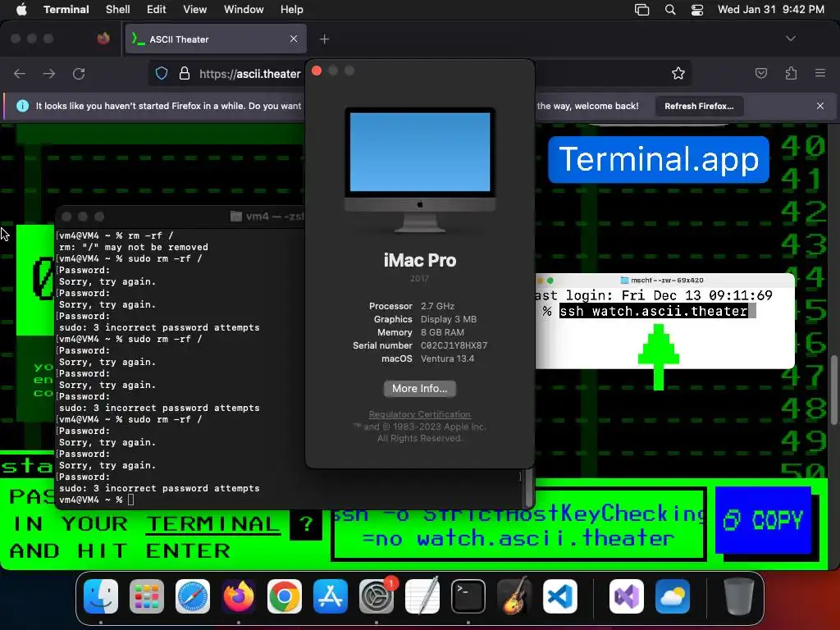Click the 'ssh watch.ascii.theater' highlighted text
Viewport: 840px width, 630px height.
click(x=654, y=311)
